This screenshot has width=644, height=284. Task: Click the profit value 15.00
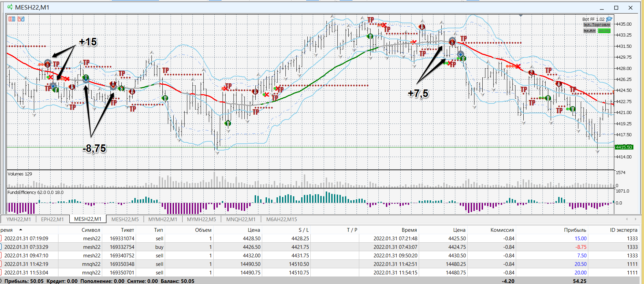tap(580, 238)
